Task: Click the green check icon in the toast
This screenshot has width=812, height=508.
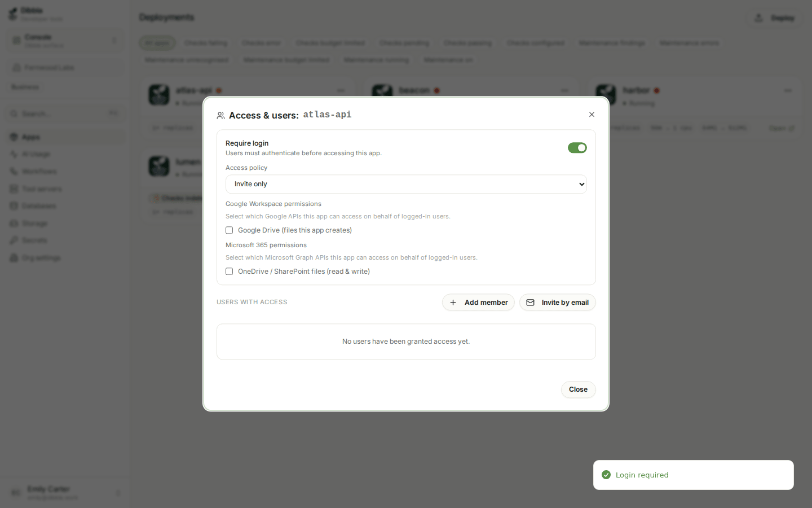Action: click(x=606, y=475)
